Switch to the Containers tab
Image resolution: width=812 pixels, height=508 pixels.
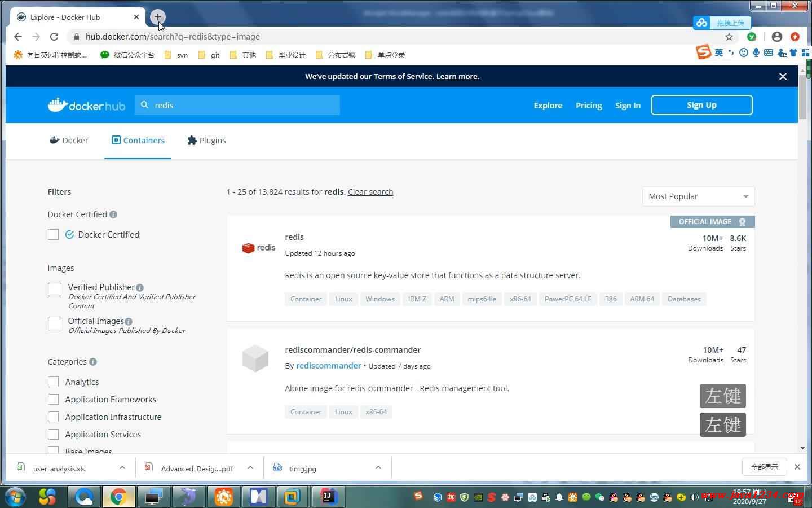click(x=138, y=141)
